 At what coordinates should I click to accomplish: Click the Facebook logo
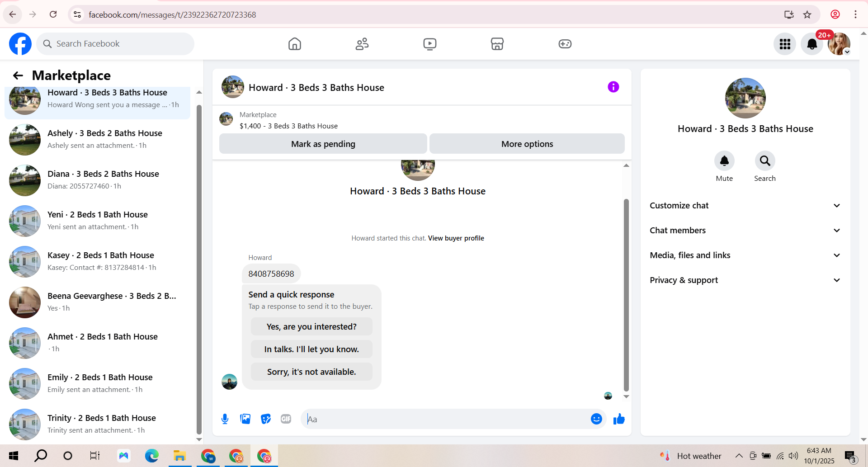(x=20, y=44)
